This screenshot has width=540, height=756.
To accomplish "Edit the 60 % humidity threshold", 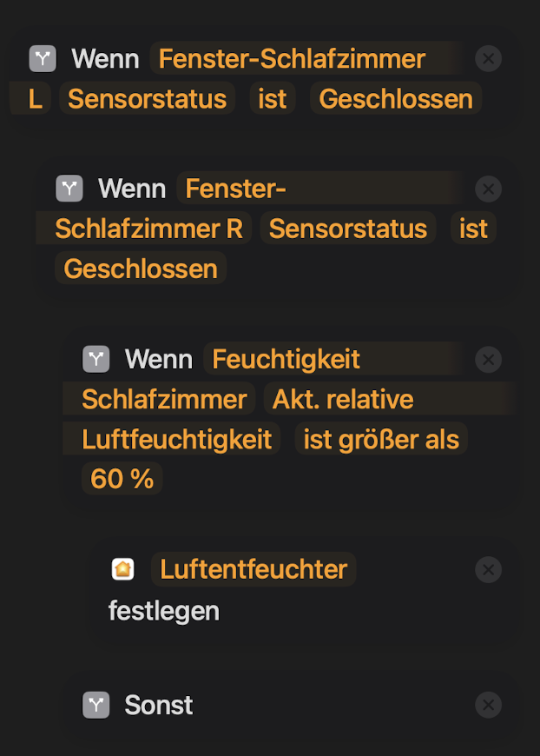I will (122, 479).
